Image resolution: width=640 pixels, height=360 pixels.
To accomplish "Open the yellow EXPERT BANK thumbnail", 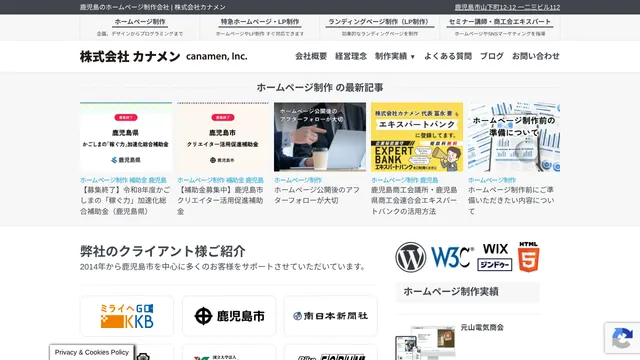I will [417, 137].
